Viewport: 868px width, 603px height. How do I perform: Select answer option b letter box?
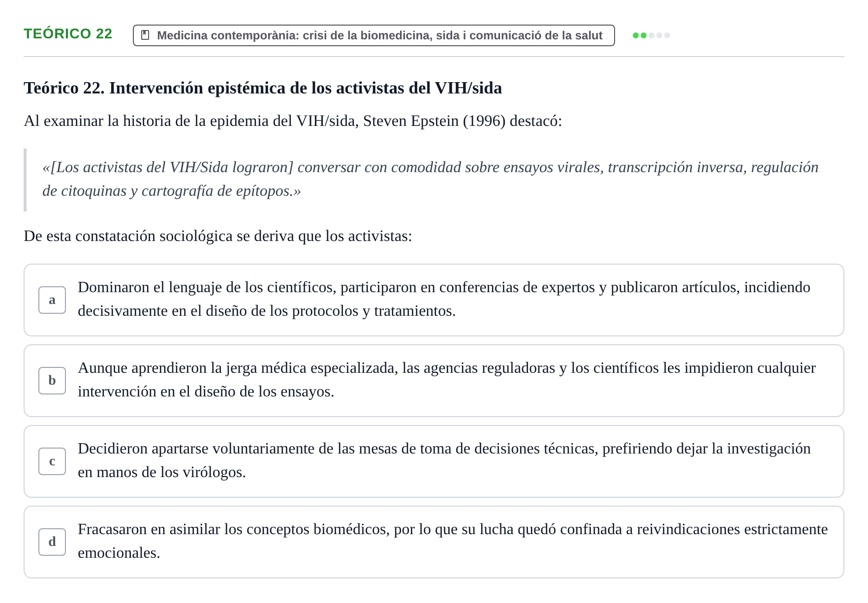click(x=52, y=381)
